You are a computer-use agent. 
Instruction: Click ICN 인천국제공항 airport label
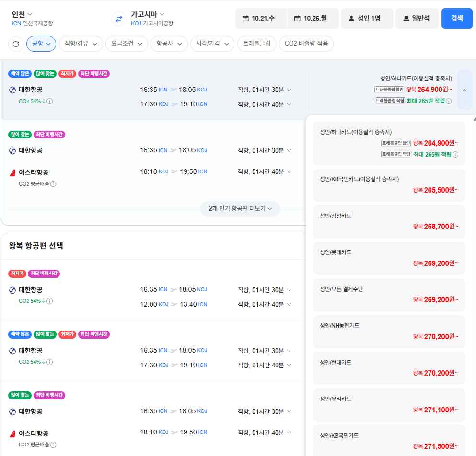32,23
